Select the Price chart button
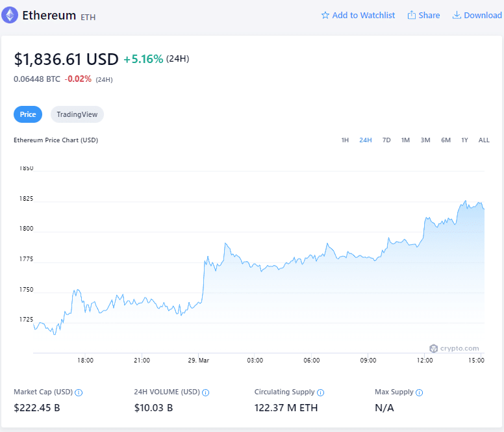Screen dimensions: 504x432 28,114
